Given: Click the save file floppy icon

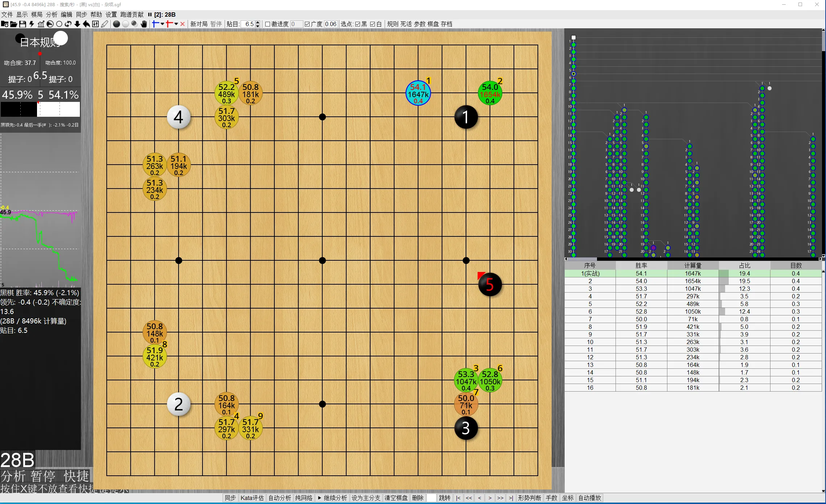Looking at the screenshot, I should pyautogui.click(x=23, y=24).
